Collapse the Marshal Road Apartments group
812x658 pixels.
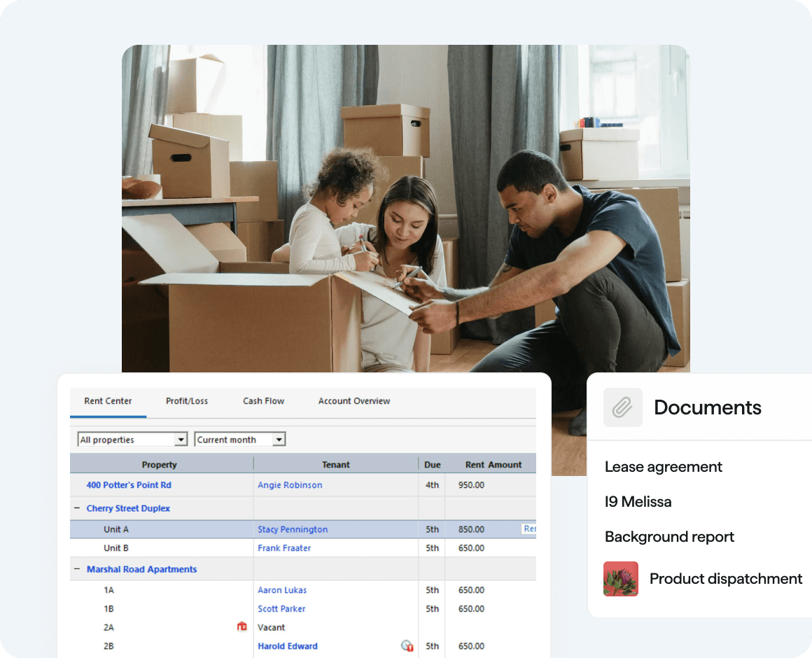[x=77, y=569]
